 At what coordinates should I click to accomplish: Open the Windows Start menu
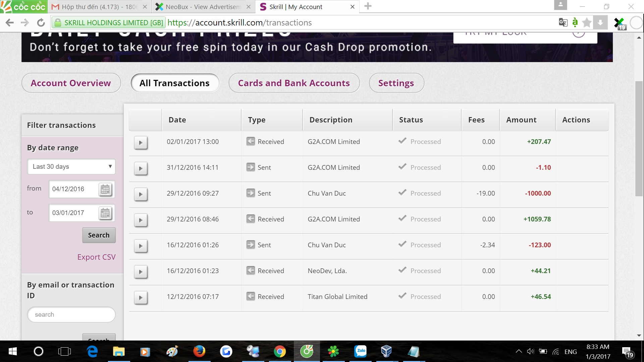pyautogui.click(x=13, y=351)
